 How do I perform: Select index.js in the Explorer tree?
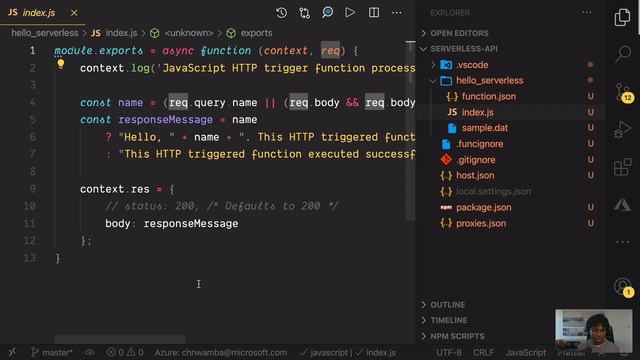point(478,112)
